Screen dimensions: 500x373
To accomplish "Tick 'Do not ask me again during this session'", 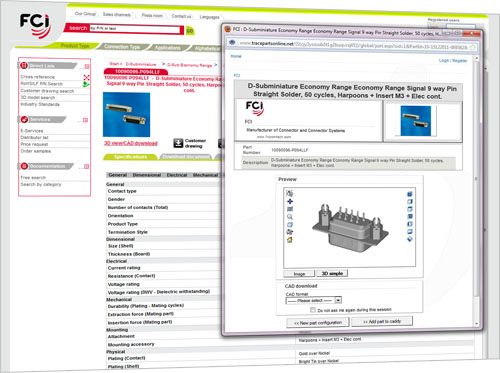I will 313,310.
